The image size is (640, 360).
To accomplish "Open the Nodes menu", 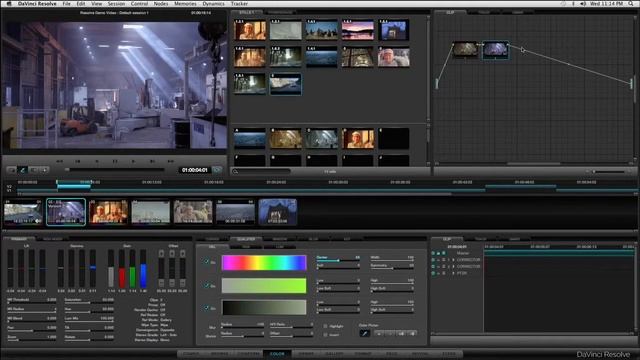I will tap(161, 4).
